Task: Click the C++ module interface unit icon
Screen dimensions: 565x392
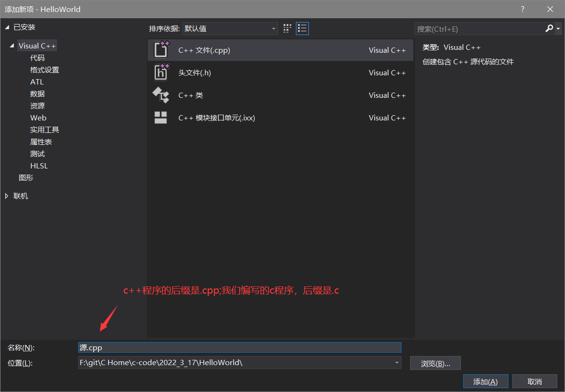Action: tap(161, 118)
